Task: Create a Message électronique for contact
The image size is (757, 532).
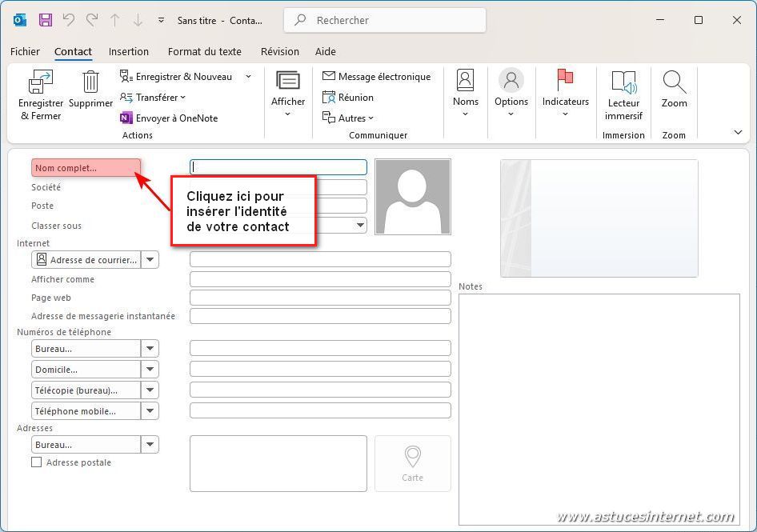Action: click(376, 77)
